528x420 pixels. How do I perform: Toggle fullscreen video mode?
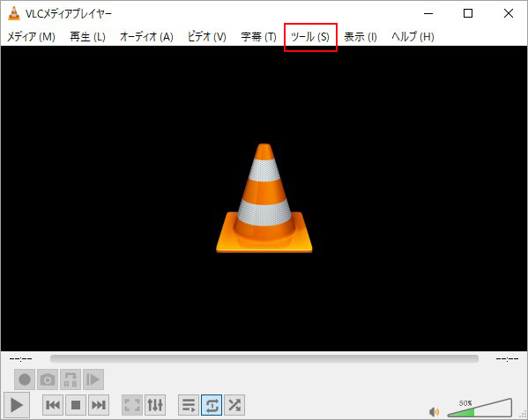point(132,405)
